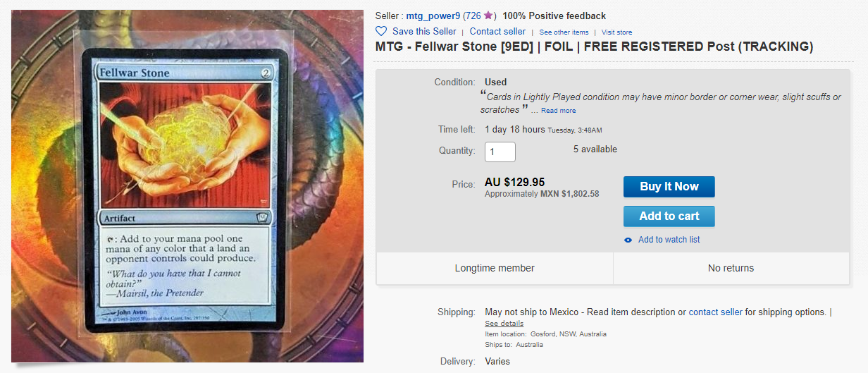Open the Visit store link
Viewport: 868px width, 373px height.
pos(616,32)
